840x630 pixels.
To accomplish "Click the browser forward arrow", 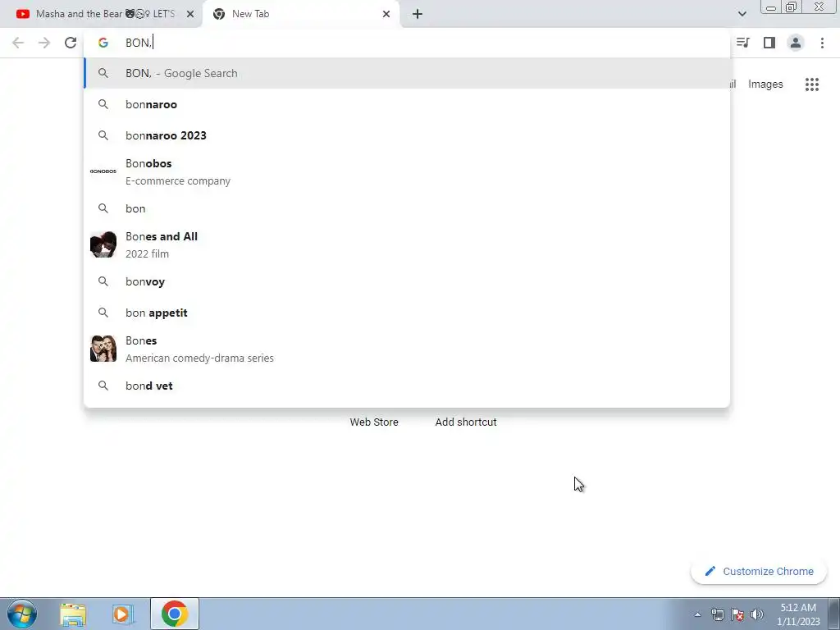I will pos(44,43).
